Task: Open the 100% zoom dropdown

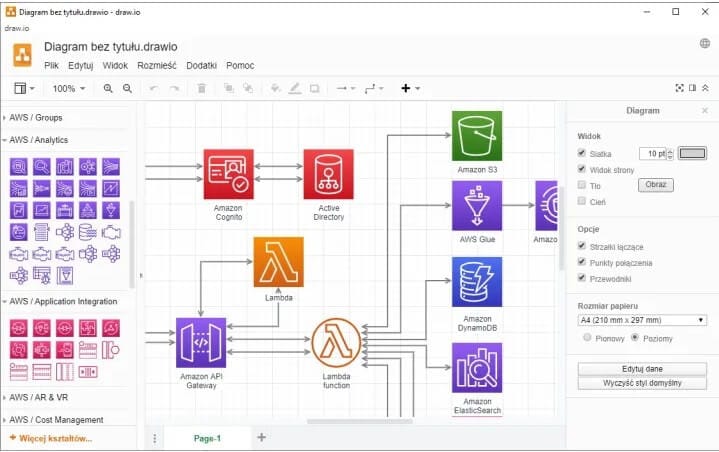Action: 69,88
